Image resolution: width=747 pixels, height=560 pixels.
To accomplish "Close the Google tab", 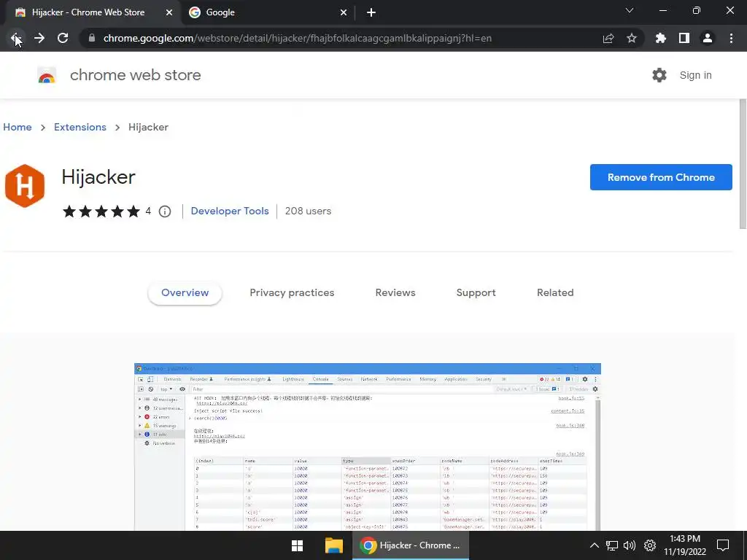I will pos(344,13).
